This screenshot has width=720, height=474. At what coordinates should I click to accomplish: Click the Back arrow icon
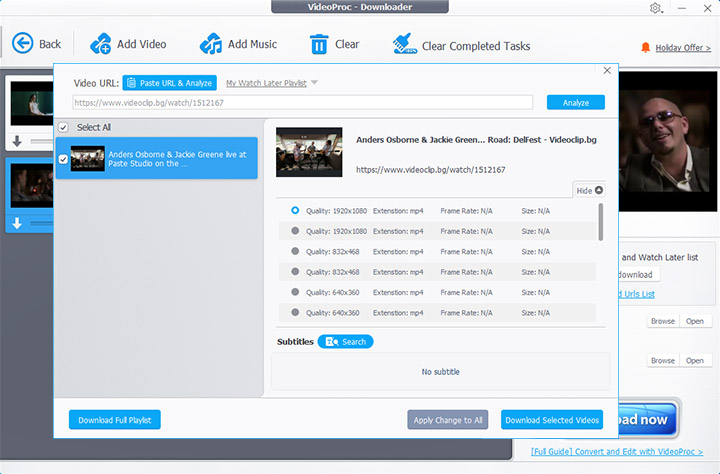[22, 44]
